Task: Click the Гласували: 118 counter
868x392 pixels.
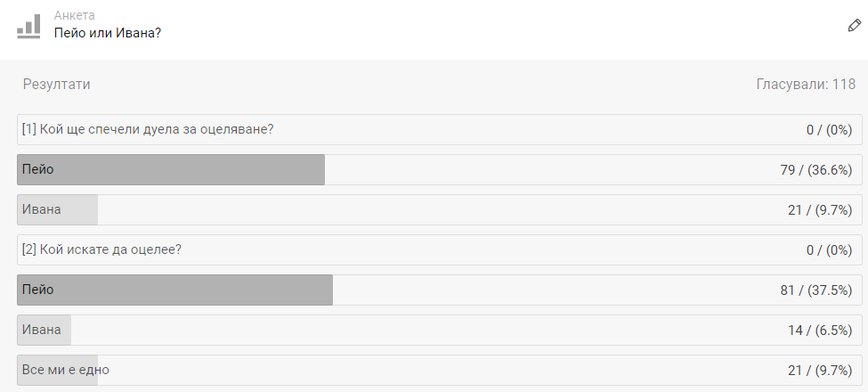Action: [x=806, y=84]
